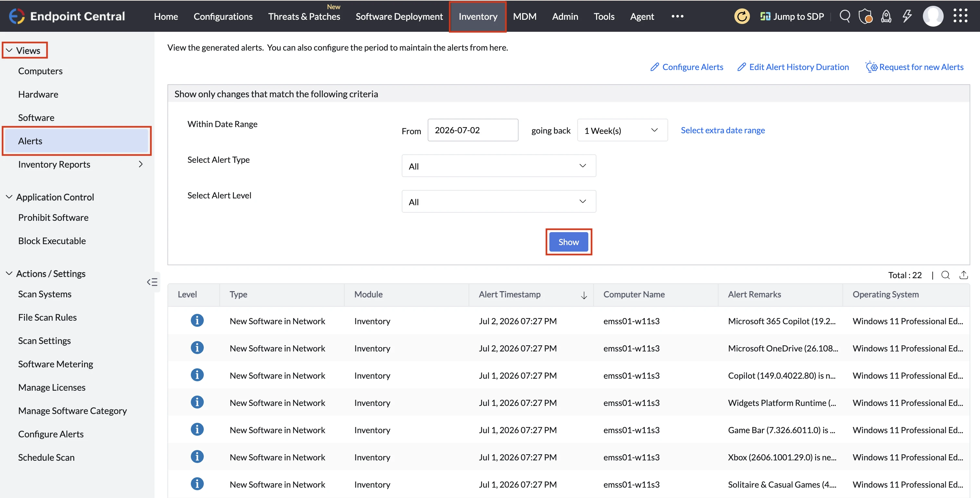Open Scan Systems in sidebar
This screenshot has width=980, height=498.
[x=45, y=294]
